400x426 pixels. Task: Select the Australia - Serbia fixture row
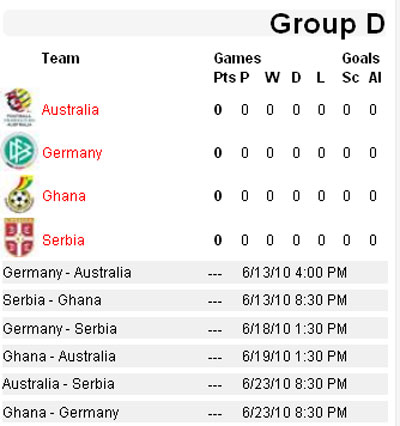[x=195, y=384]
